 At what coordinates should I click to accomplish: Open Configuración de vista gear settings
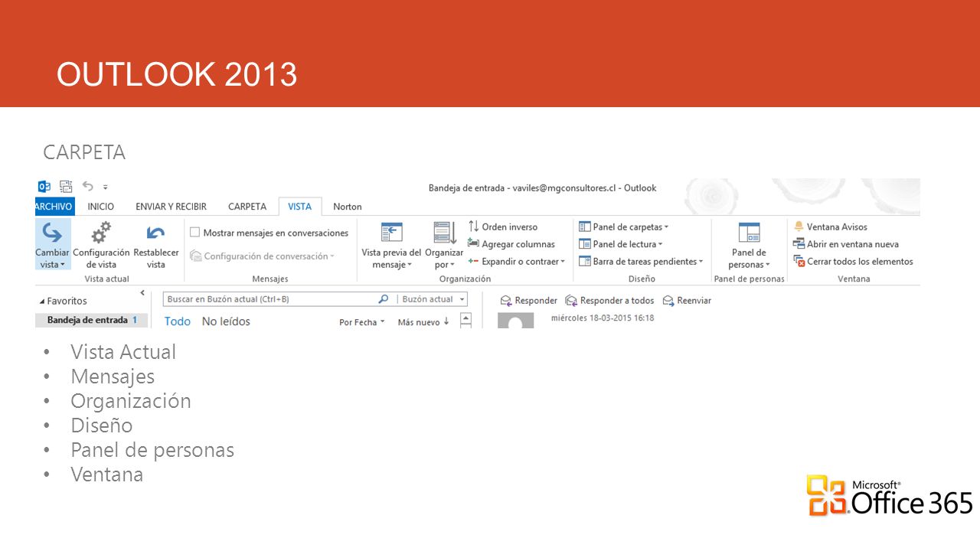click(x=101, y=244)
